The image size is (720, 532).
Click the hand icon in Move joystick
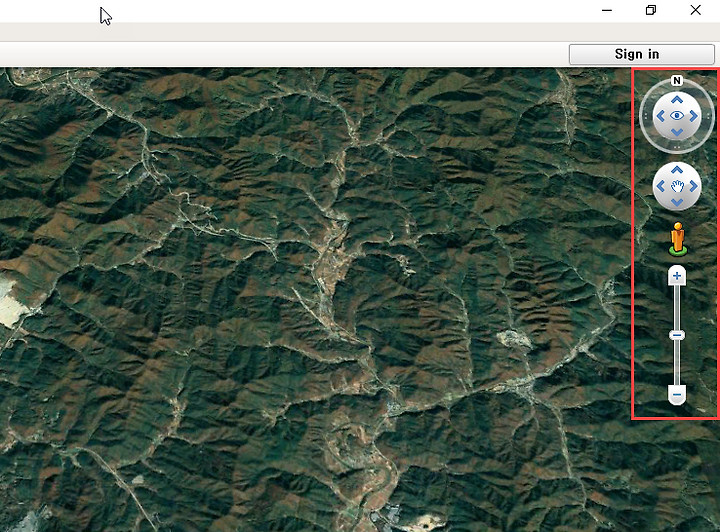click(677, 186)
